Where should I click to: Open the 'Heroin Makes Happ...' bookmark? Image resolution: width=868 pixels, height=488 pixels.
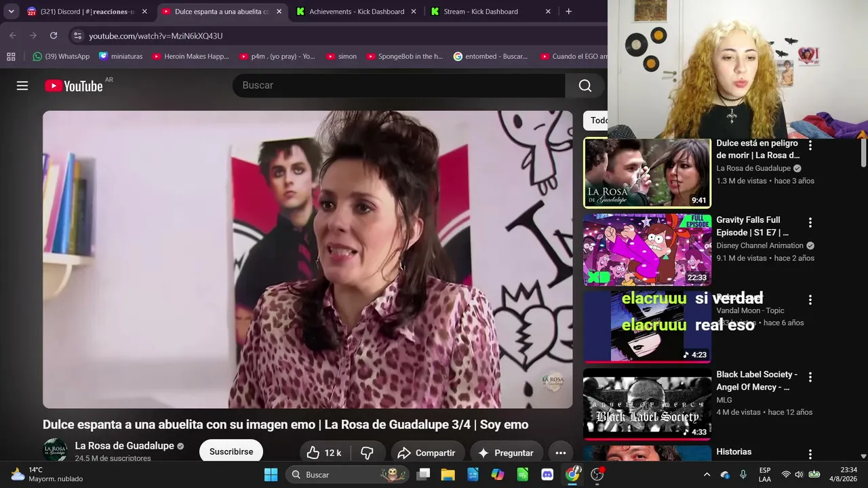191,56
